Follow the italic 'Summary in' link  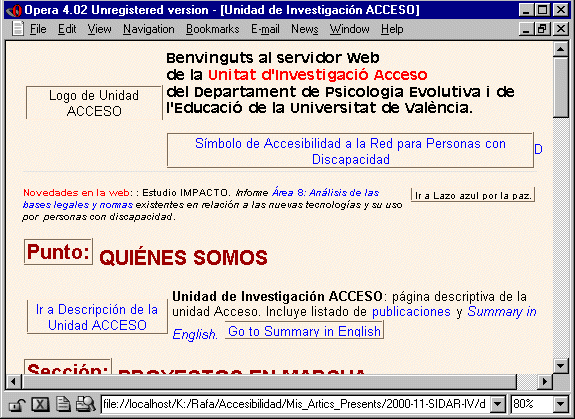coord(502,312)
